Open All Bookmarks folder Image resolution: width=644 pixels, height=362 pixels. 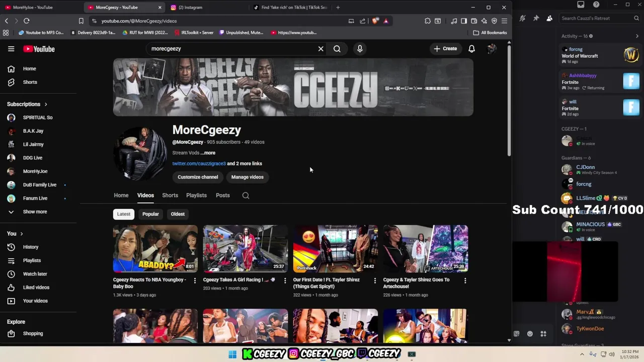click(x=490, y=33)
